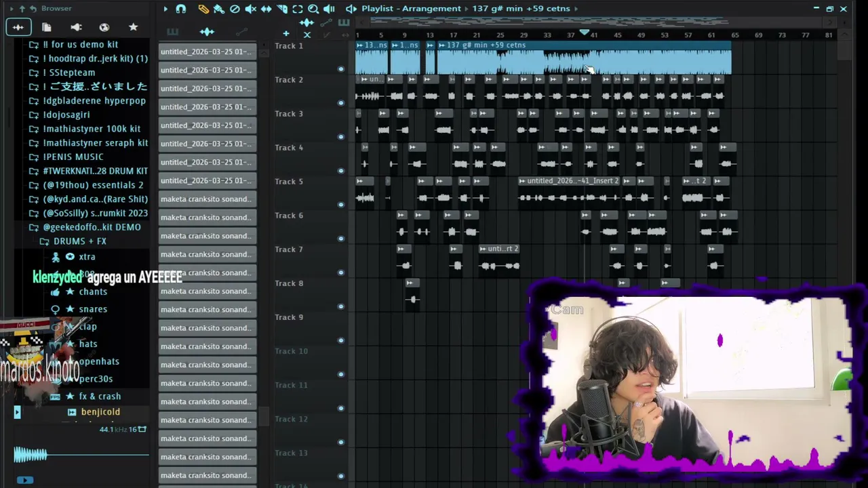This screenshot has width=868, height=488.
Task: Toggle mute switch for Track 2
Action: coord(341,103)
